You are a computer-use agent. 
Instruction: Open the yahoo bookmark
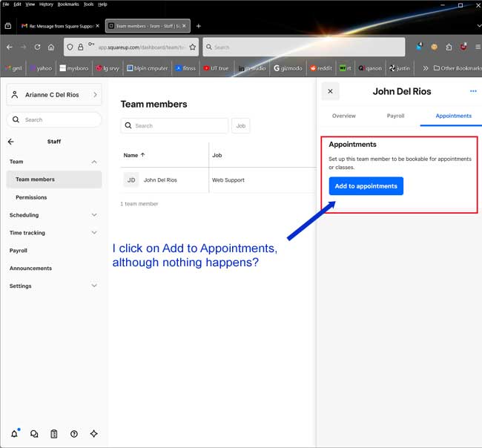pos(41,68)
